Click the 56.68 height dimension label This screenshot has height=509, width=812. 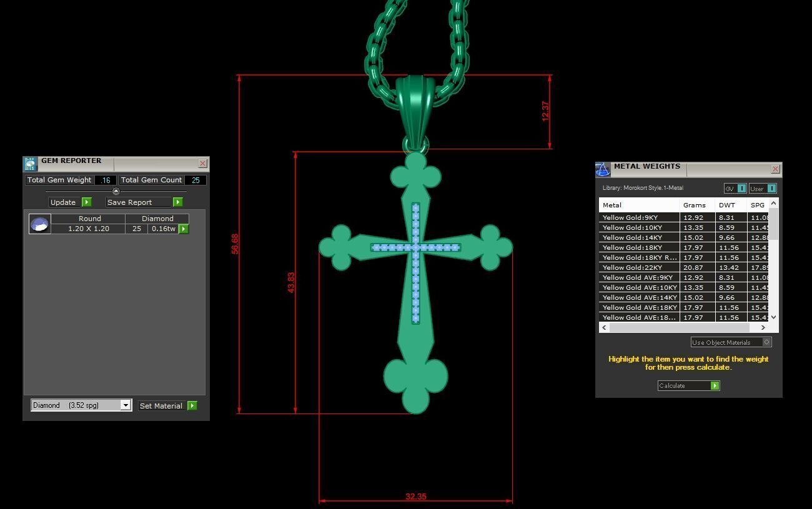click(235, 244)
